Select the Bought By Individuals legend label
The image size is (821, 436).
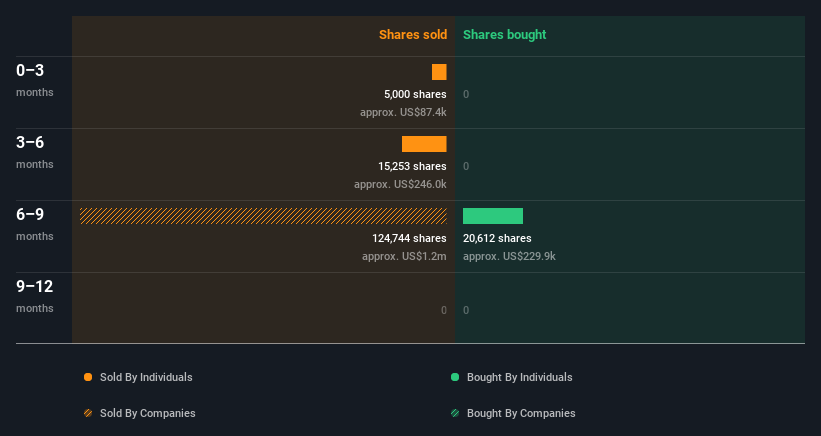point(519,377)
